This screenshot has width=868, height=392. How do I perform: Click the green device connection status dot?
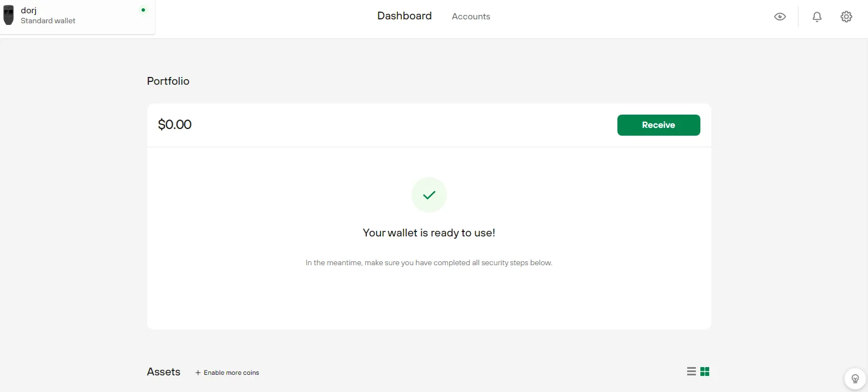(143, 10)
